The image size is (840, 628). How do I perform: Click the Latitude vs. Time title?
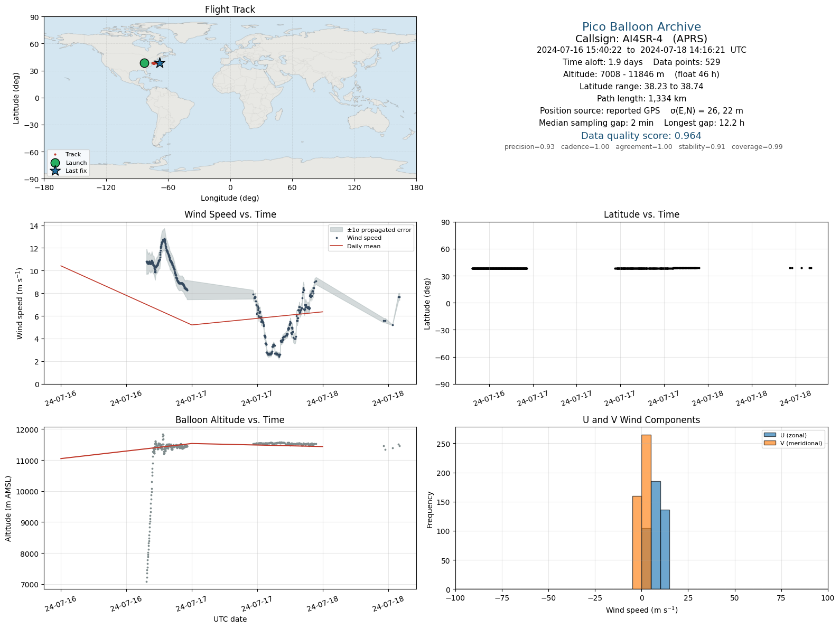tap(641, 214)
